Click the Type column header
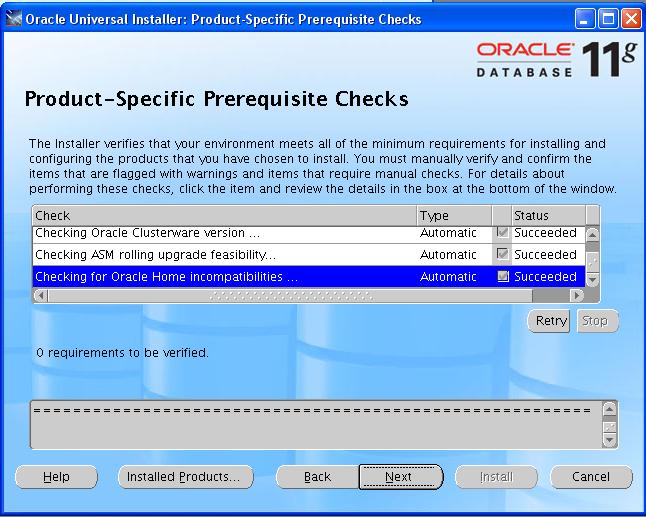This screenshot has width=646, height=517. click(x=454, y=215)
